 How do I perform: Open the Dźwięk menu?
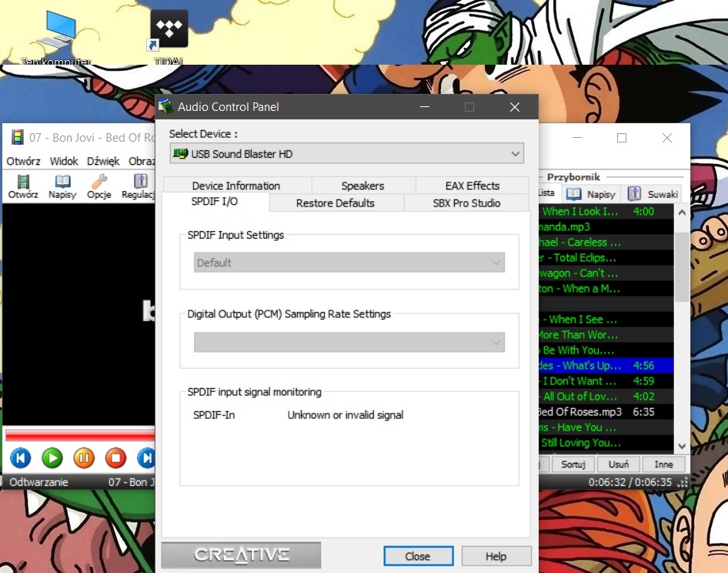[103, 161]
